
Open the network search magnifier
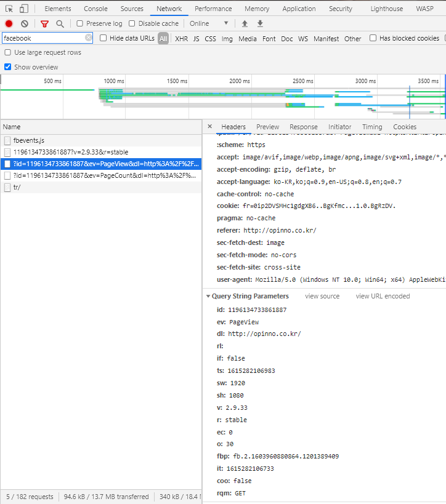pyautogui.click(x=60, y=23)
